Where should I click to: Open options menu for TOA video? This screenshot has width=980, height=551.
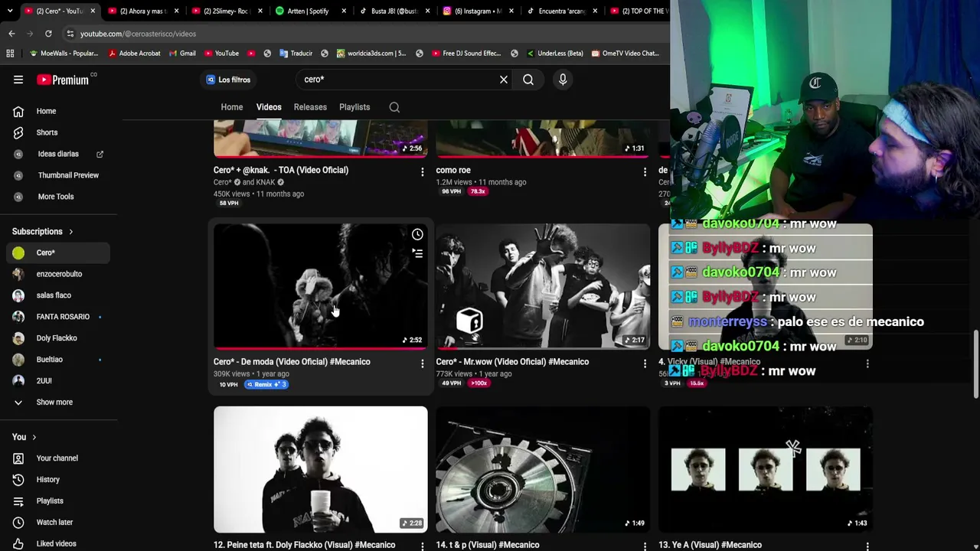422,172
